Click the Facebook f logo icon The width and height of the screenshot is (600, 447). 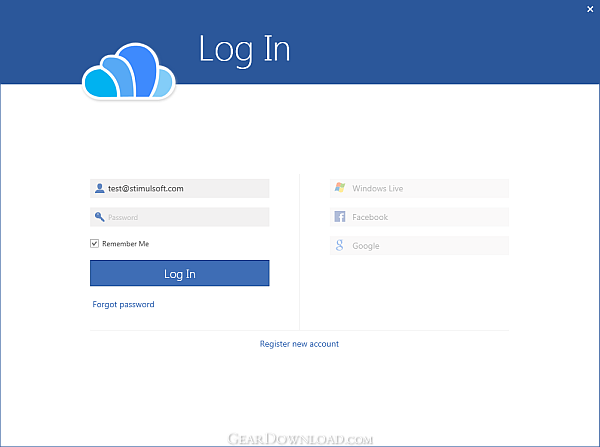[x=340, y=217]
